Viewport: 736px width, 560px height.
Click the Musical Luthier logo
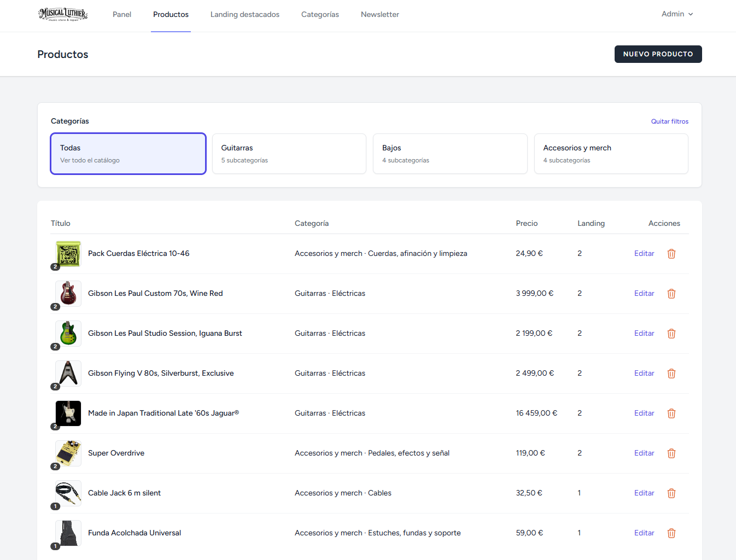coord(63,14)
